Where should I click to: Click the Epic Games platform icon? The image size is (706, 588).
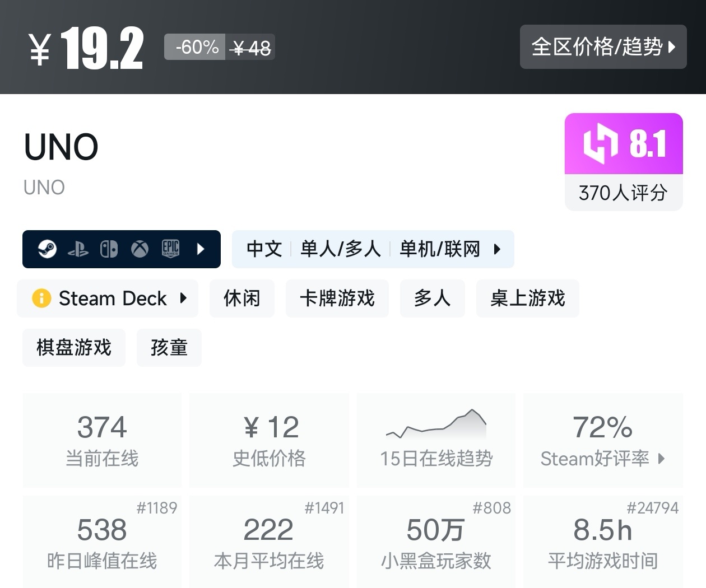pyautogui.click(x=170, y=249)
